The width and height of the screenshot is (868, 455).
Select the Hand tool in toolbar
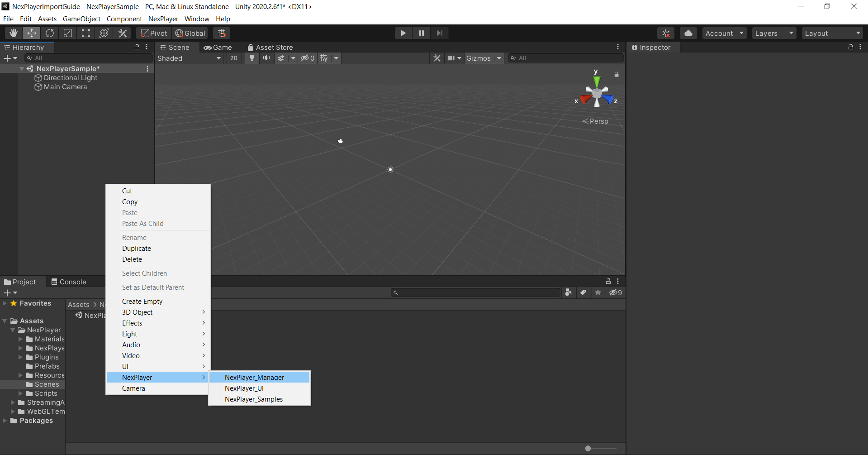click(14, 33)
